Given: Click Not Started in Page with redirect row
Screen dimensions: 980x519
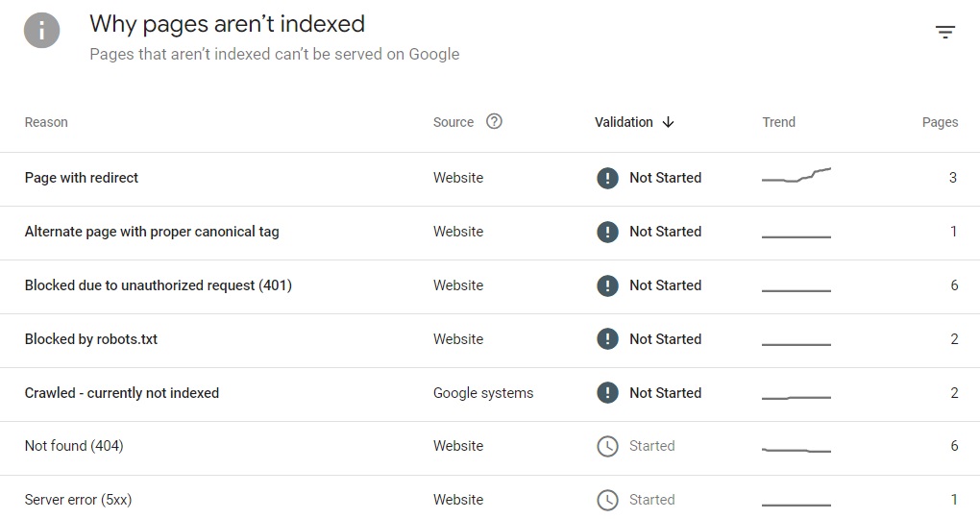Looking at the screenshot, I should [x=666, y=178].
